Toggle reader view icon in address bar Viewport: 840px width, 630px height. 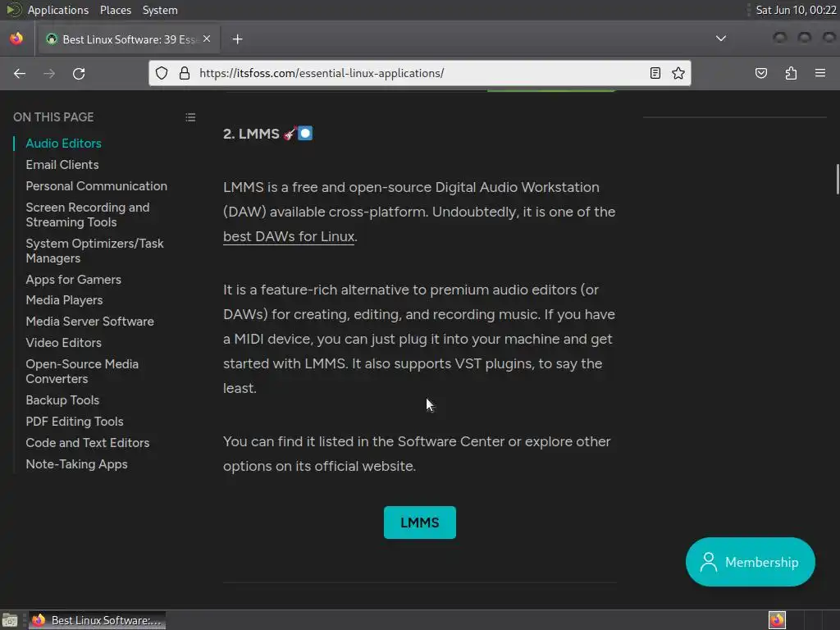655,73
